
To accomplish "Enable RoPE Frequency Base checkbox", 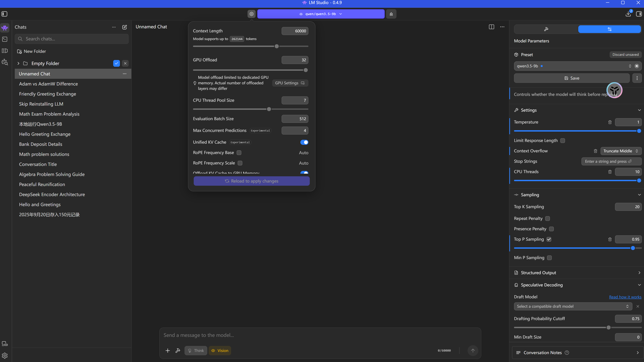I will pos(239,153).
